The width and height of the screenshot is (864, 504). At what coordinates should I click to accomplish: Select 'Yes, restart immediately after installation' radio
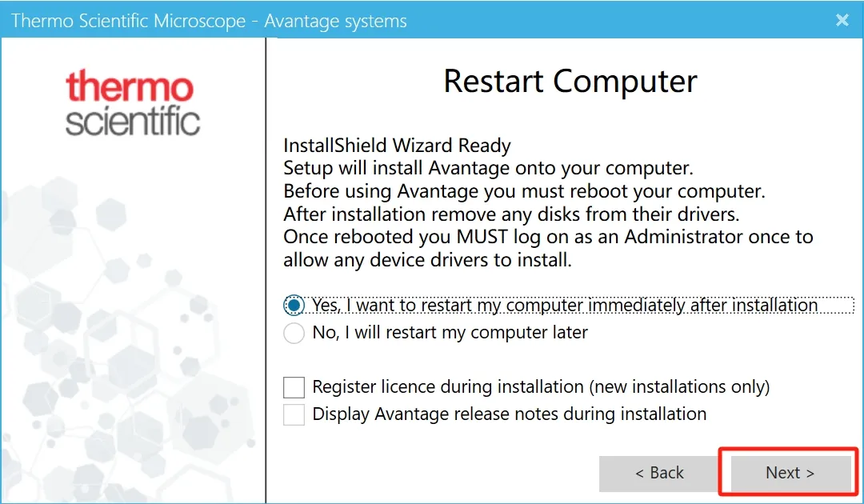click(x=294, y=306)
